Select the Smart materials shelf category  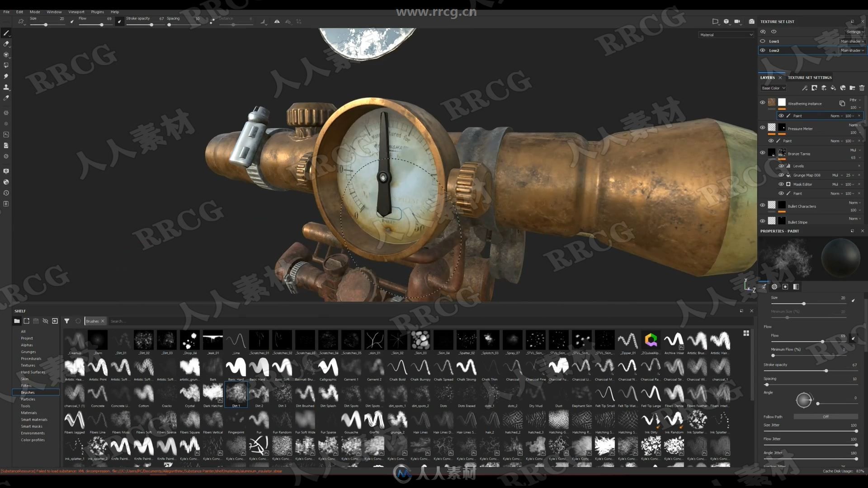click(x=34, y=419)
